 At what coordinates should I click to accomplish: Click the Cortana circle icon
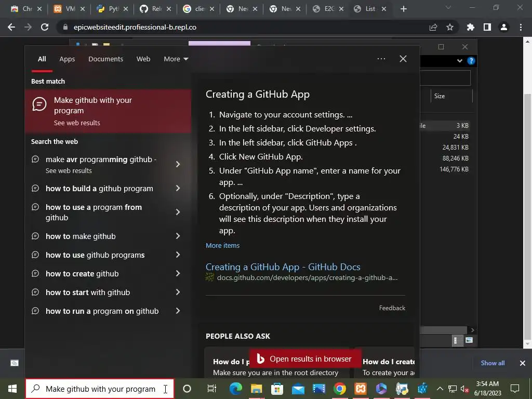tap(187, 389)
